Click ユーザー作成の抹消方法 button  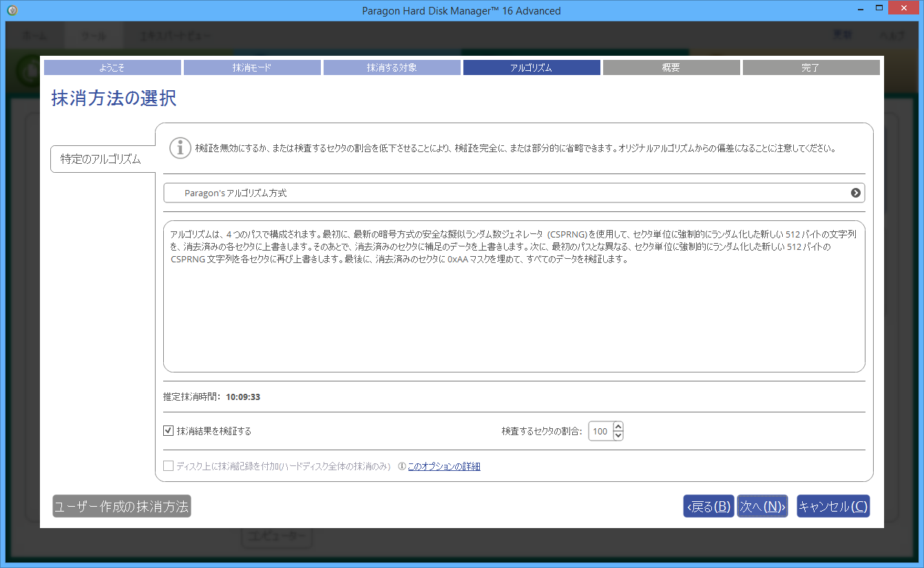(121, 506)
